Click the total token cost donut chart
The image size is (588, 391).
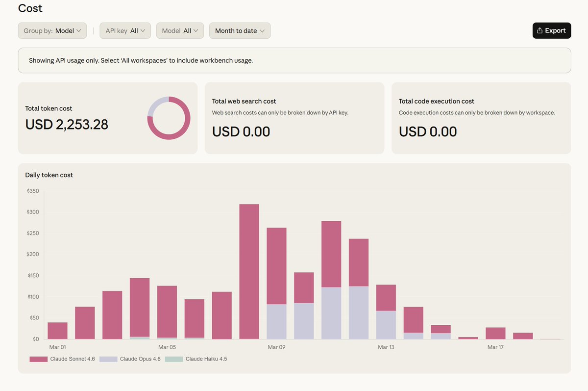coord(169,118)
